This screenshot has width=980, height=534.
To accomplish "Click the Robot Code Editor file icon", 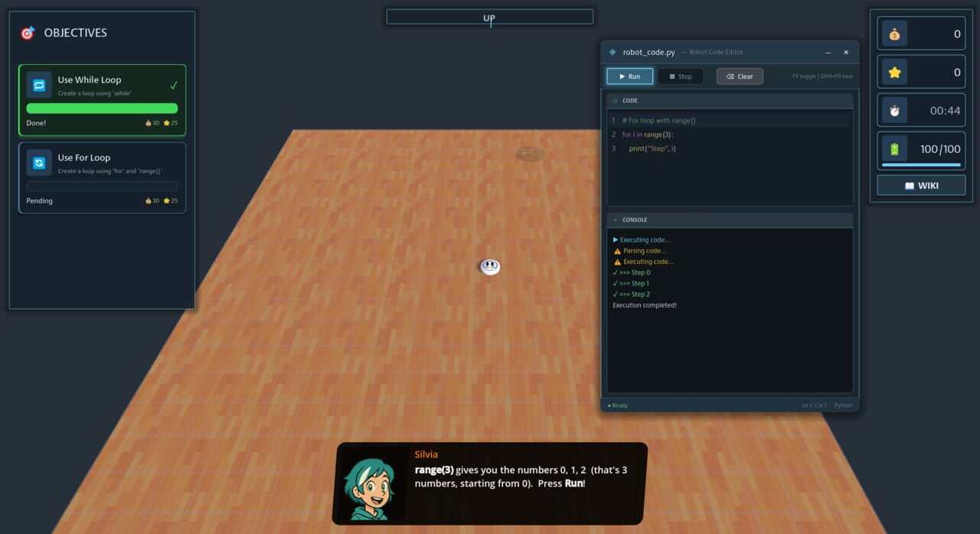I will tap(612, 51).
